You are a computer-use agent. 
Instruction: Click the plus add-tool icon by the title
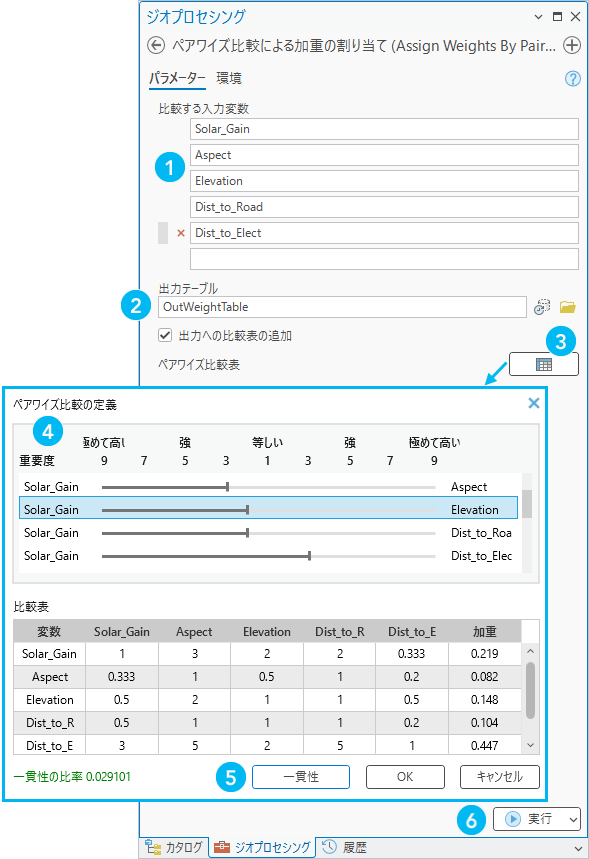[x=572, y=45]
